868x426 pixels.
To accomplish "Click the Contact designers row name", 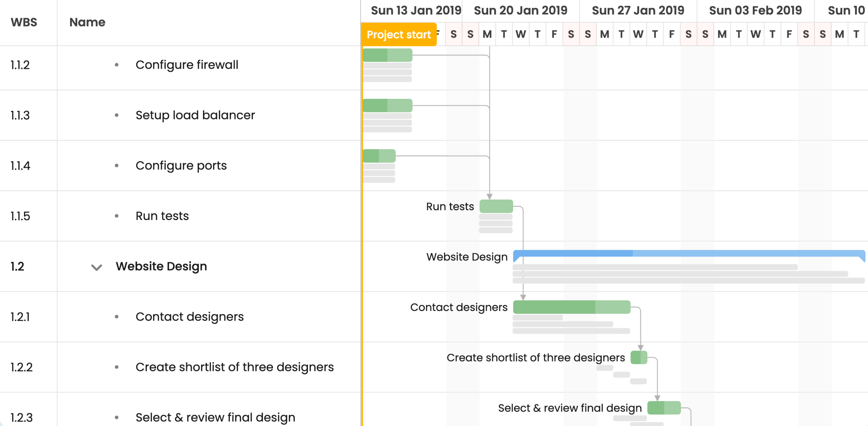I will click(x=190, y=317).
